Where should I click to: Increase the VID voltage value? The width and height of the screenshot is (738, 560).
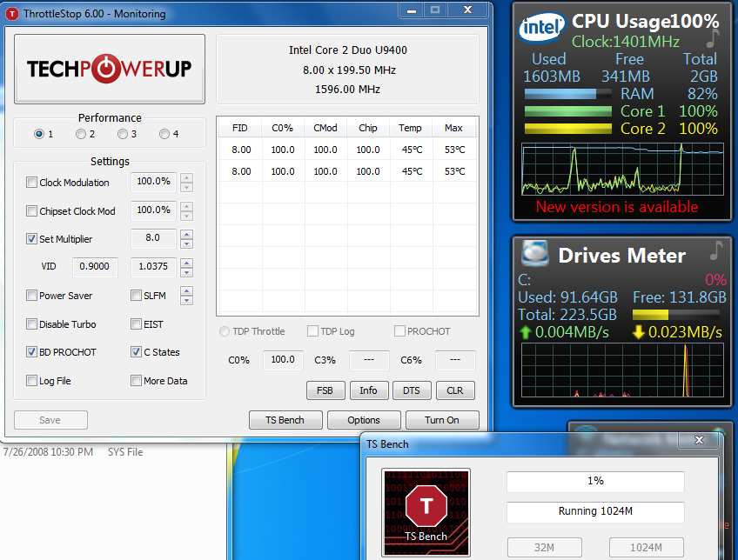[x=187, y=263]
